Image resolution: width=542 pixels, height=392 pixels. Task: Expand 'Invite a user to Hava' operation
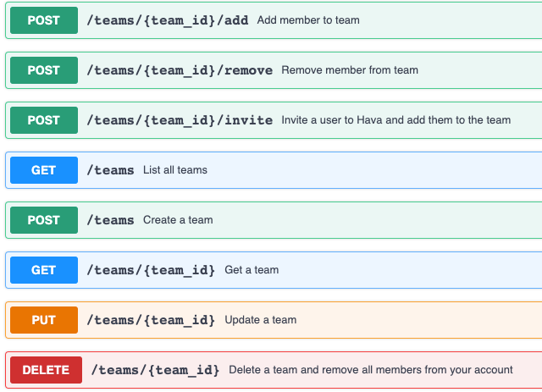point(395,120)
